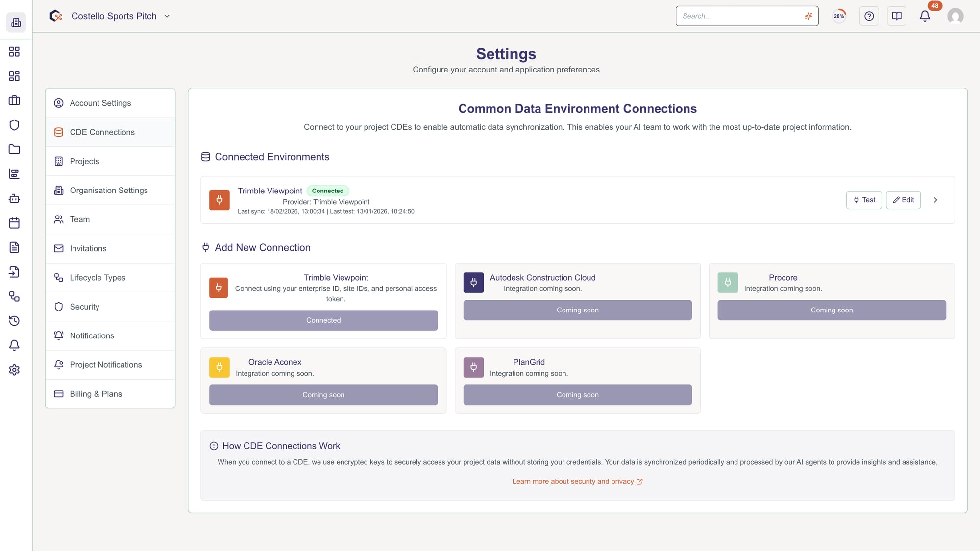Open the notification bell showing 48 alerts

(x=925, y=16)
